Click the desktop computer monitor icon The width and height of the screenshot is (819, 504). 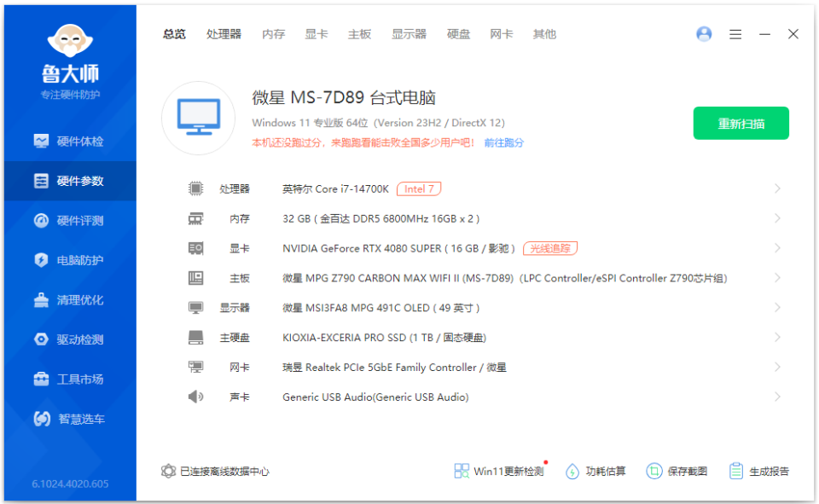[199, 118]
